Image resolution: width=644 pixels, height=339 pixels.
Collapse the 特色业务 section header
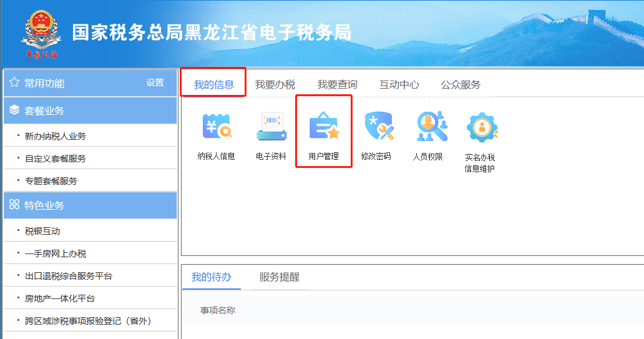(90, 205)
